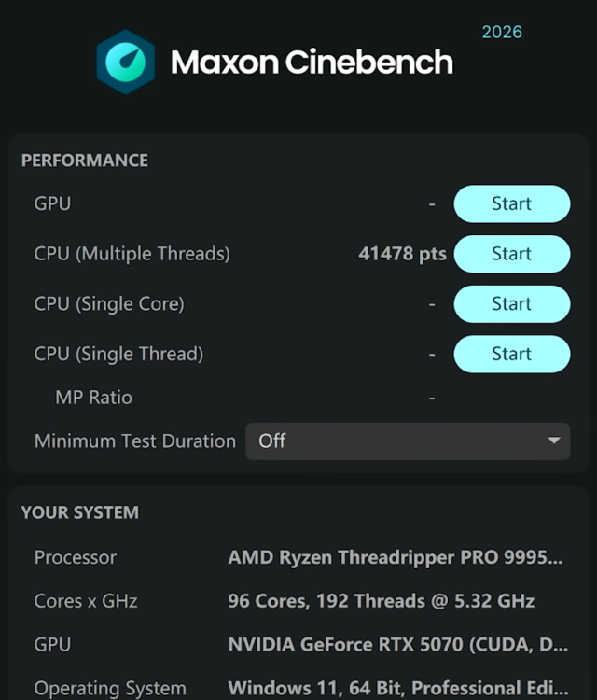Click the CPU (Multiple Threads) label
Screen dimensions: 597x700
tap(132, 254)
